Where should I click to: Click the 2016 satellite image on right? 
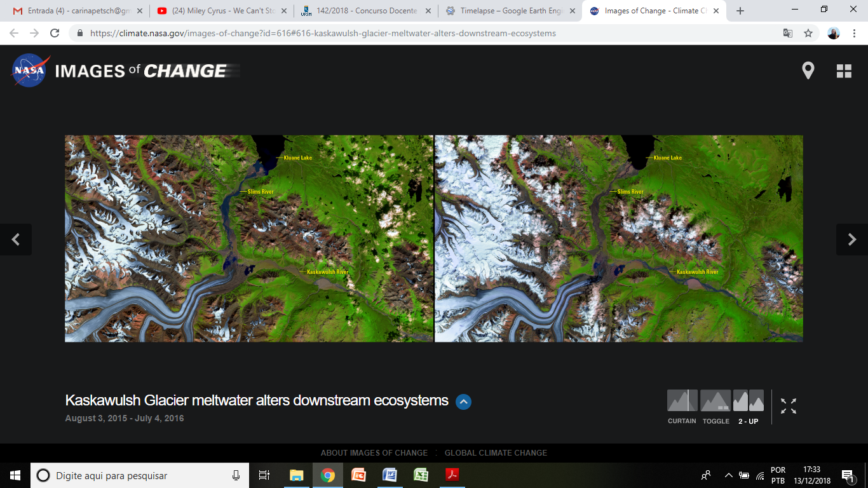point(619,238)
